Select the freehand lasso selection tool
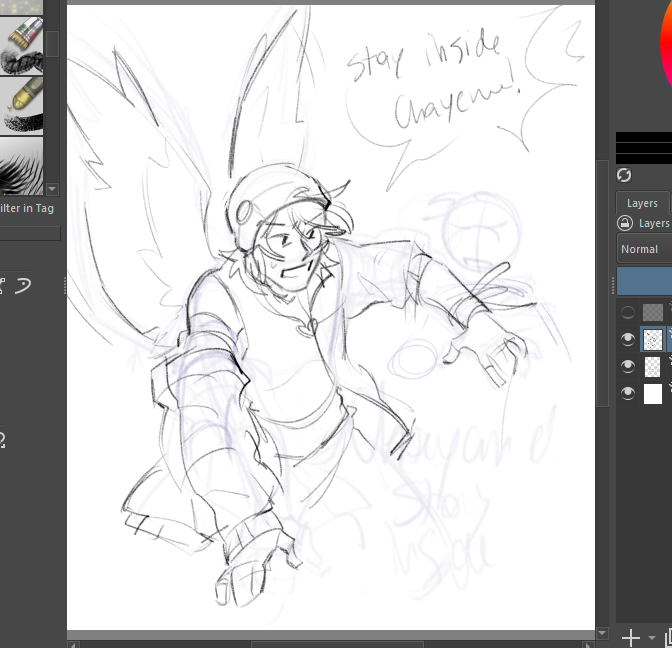The height and width of the screenshot is (648, 672). 23,286
